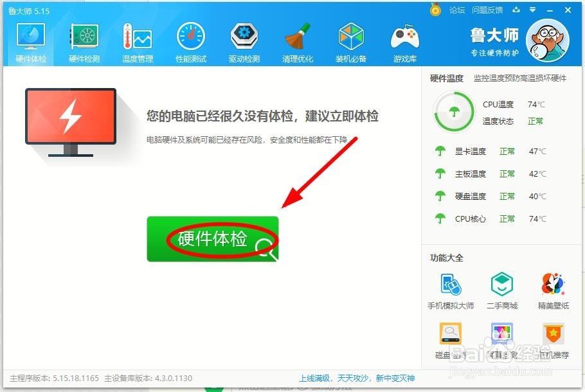The width and height of the screenshot is (585, 392).
Task: Open the 二手商城 marketplace tool
Action: (x=502, y=292)
